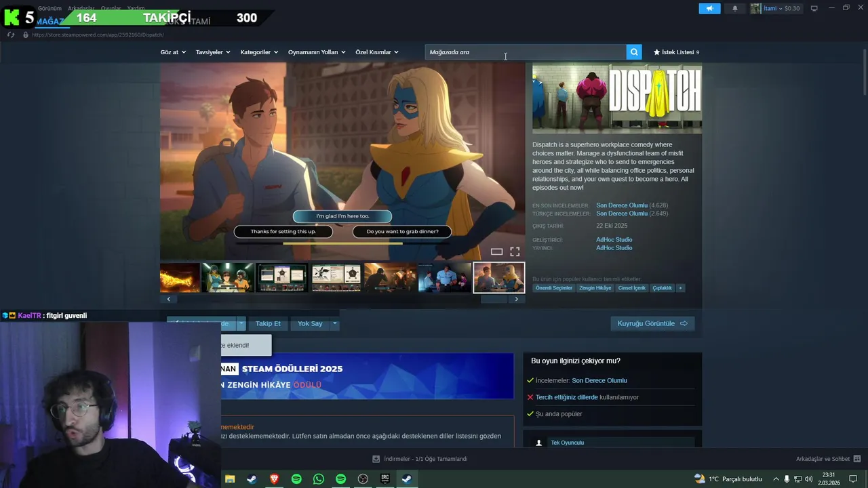The width and height of the screenshot is (868, 488).
Task: Open the Görünüm menu
Action: pos(50,8)
